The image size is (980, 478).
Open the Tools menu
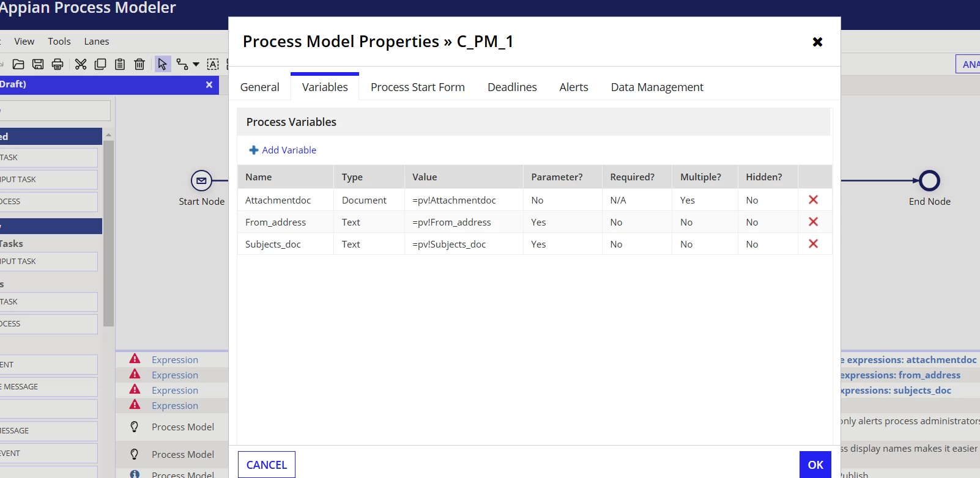pyautogui.click(x=59, y=42)
